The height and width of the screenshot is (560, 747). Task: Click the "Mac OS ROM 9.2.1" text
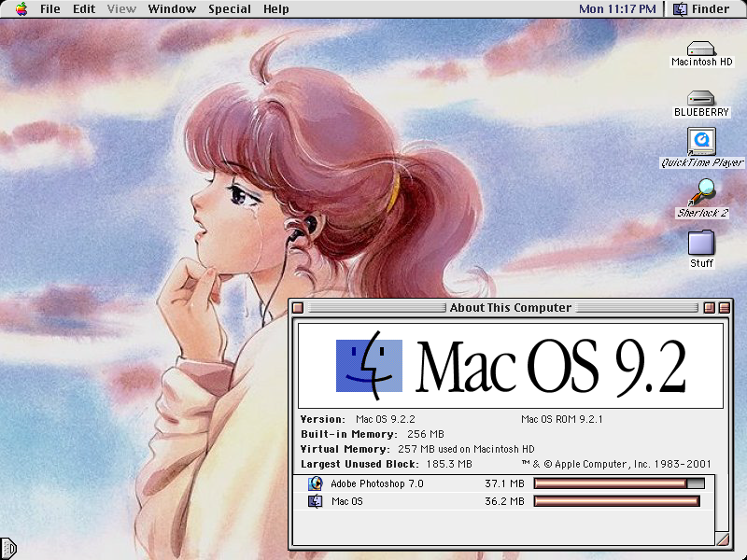562,419
